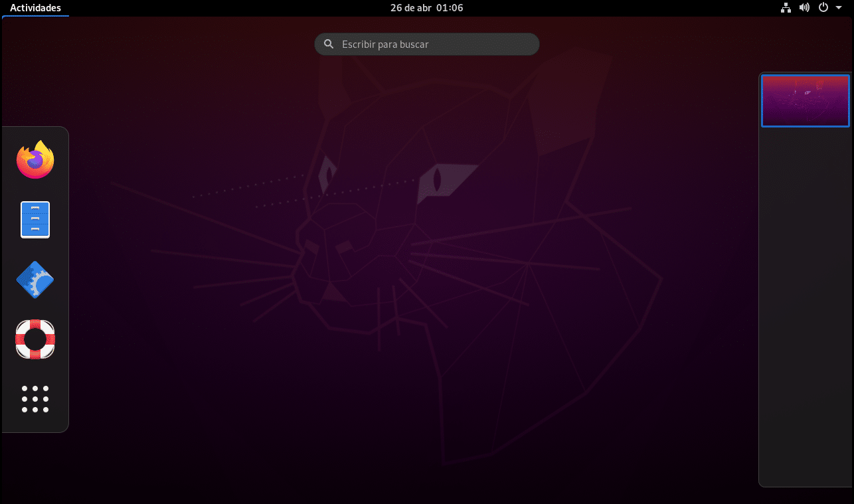Show the applications grid

[35, 398]
